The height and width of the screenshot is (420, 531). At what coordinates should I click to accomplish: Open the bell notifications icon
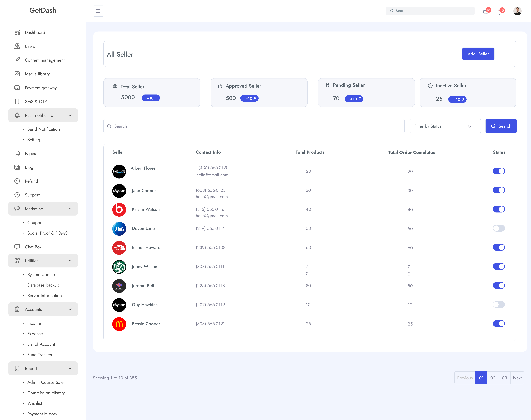pyautogui.click(x=499, y=12)
